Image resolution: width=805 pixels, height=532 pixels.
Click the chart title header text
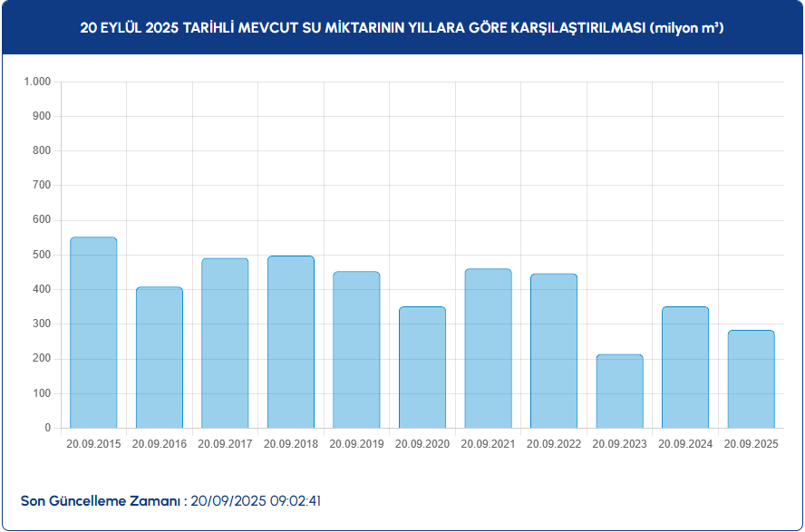click(402, 29)
